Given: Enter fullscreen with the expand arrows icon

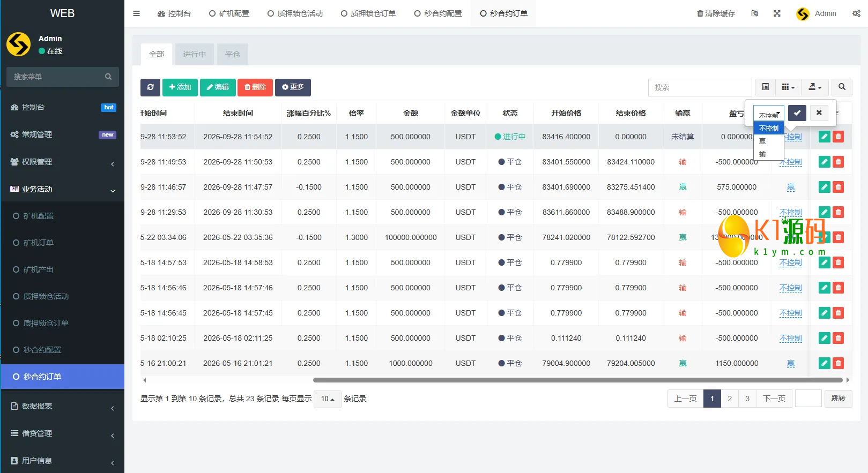Looking at the screenshot, I should pyautogui.click(x=777, y=13).
